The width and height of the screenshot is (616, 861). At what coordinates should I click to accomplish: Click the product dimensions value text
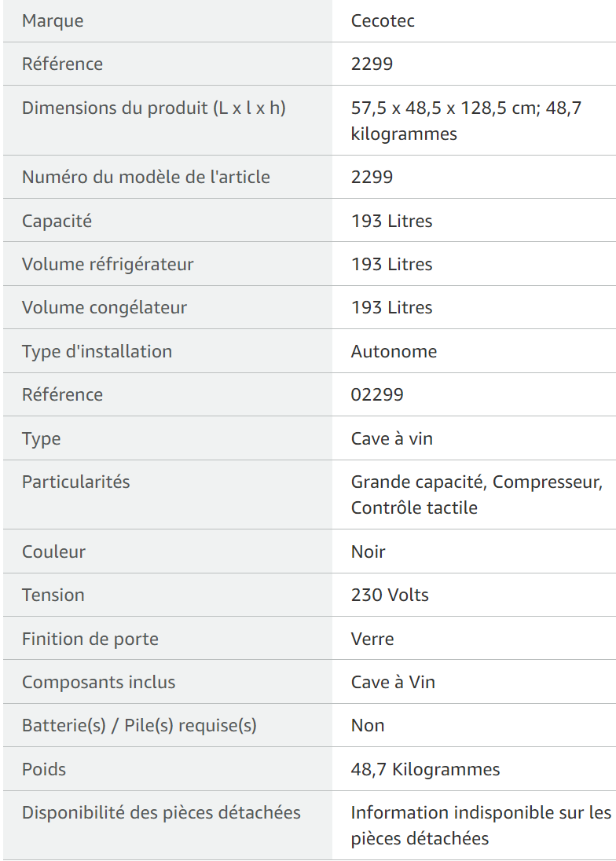pos(466,121)
